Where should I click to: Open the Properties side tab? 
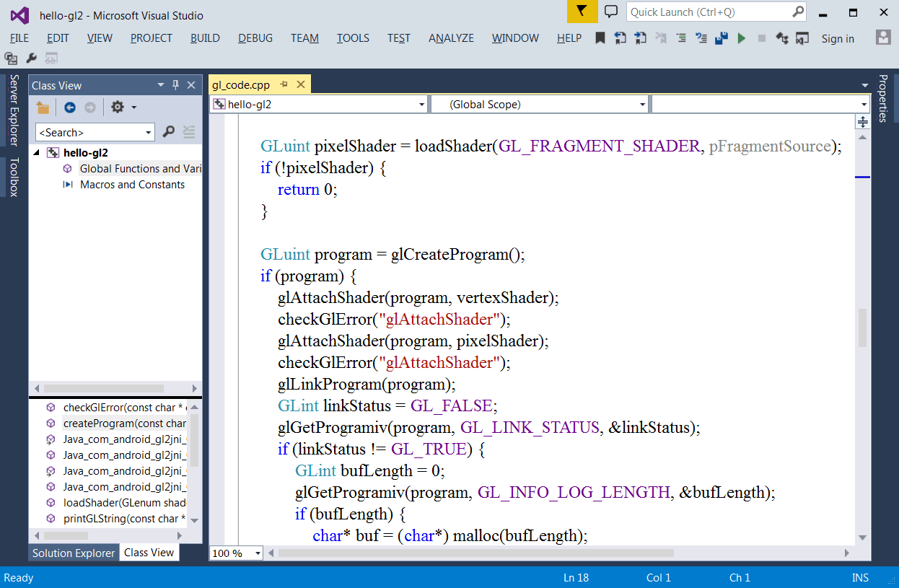click(x=882, y=97)
